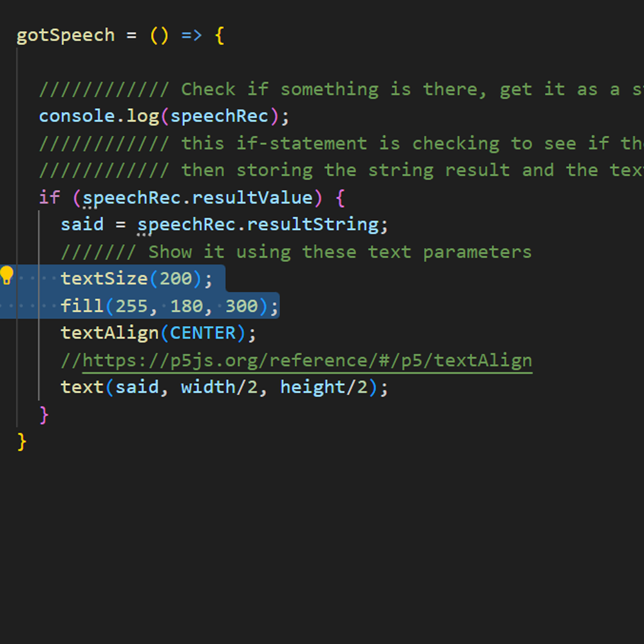Click the highlighted textSize(200) line
The width and height of the screenshot is (644, 644).
coord(129,278)
